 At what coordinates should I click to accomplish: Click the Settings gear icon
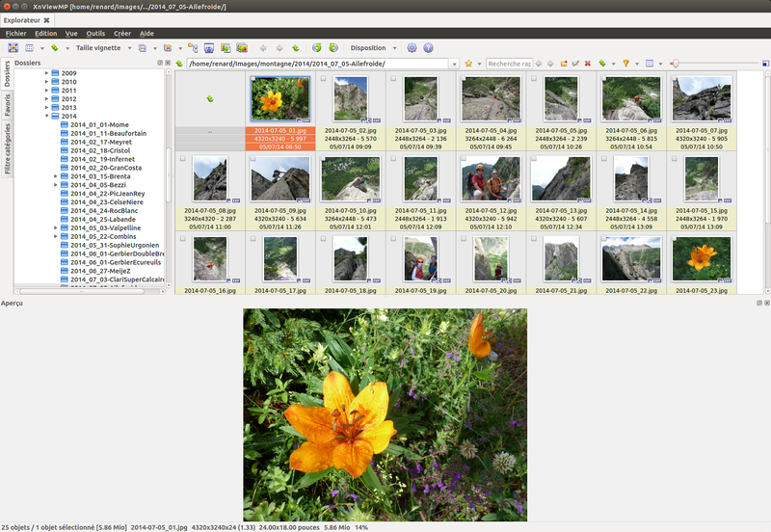(412, 47)
